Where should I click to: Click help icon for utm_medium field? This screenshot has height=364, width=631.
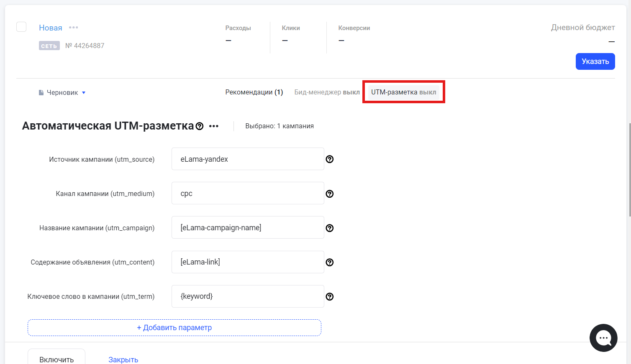[x=330, y=193]
